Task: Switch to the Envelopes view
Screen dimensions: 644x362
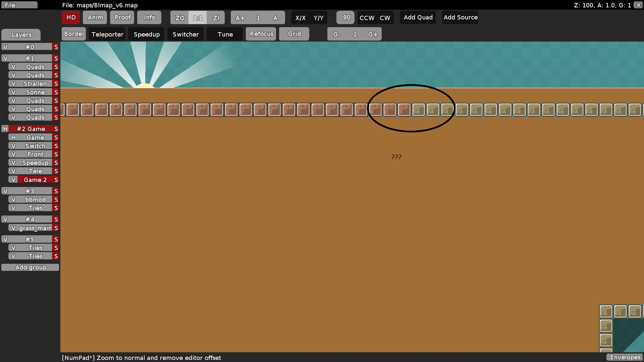Action: point(625,357)
